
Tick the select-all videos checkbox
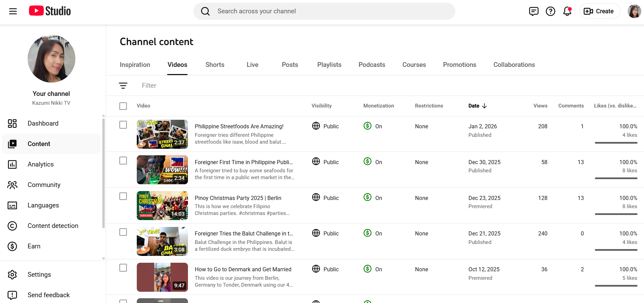123,106
